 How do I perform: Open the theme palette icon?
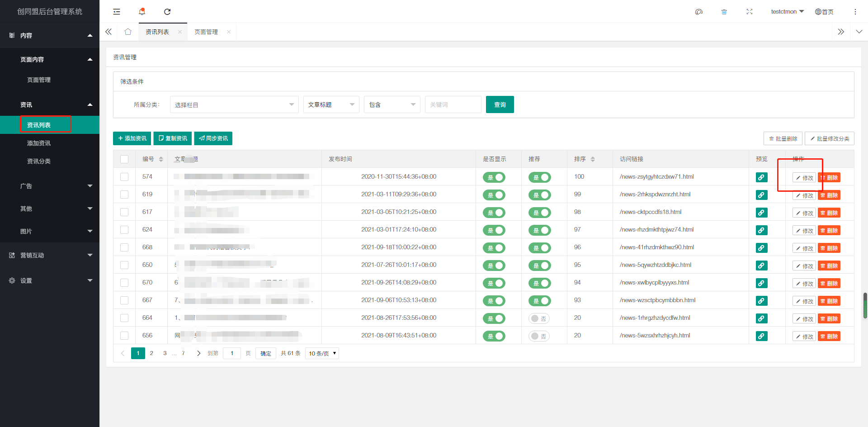click(x=699, y=12)
